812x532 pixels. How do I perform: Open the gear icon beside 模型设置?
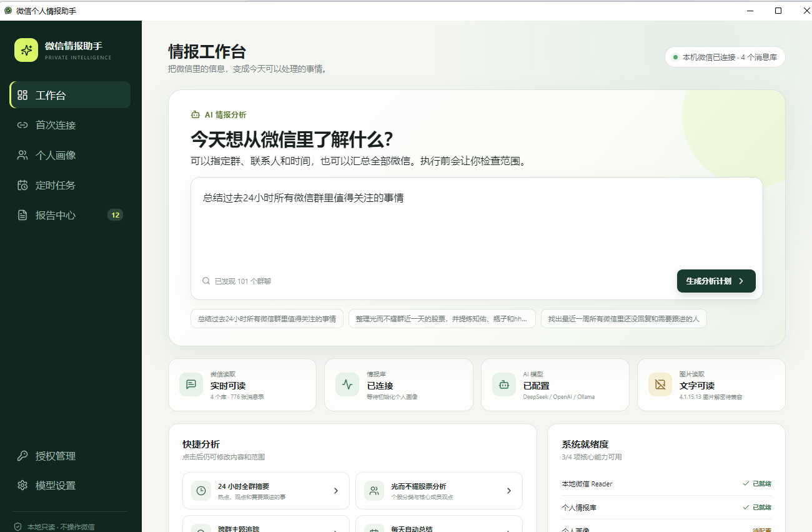(22, 486)
